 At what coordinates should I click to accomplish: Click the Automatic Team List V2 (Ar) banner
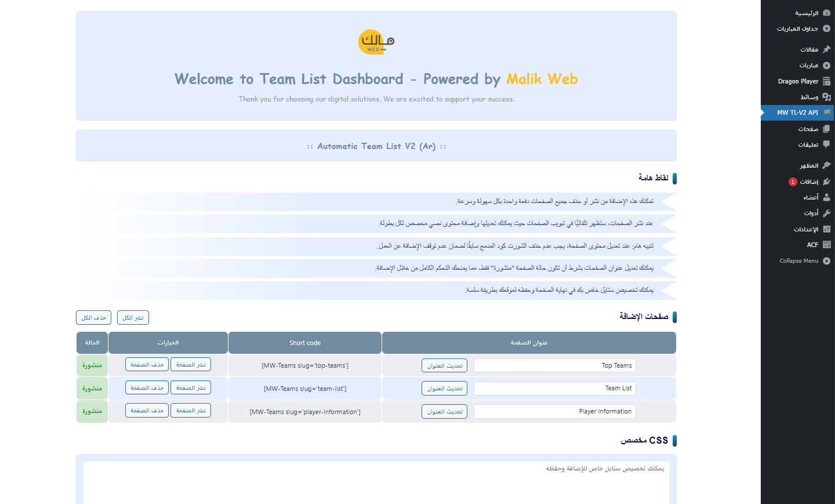pos(376,146)
